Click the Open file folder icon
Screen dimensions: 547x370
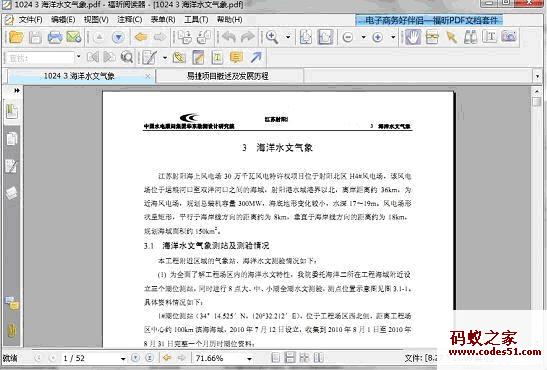(x=16, y=37)
